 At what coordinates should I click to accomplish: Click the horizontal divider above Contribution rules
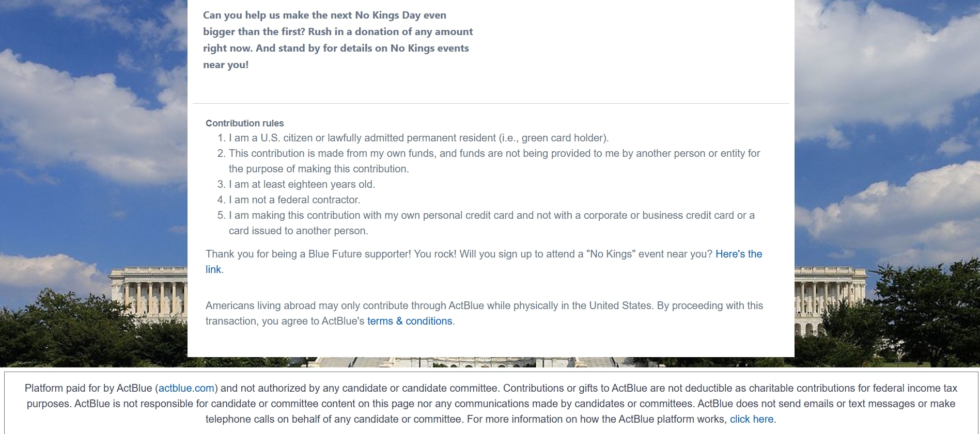tap(491, 103)
